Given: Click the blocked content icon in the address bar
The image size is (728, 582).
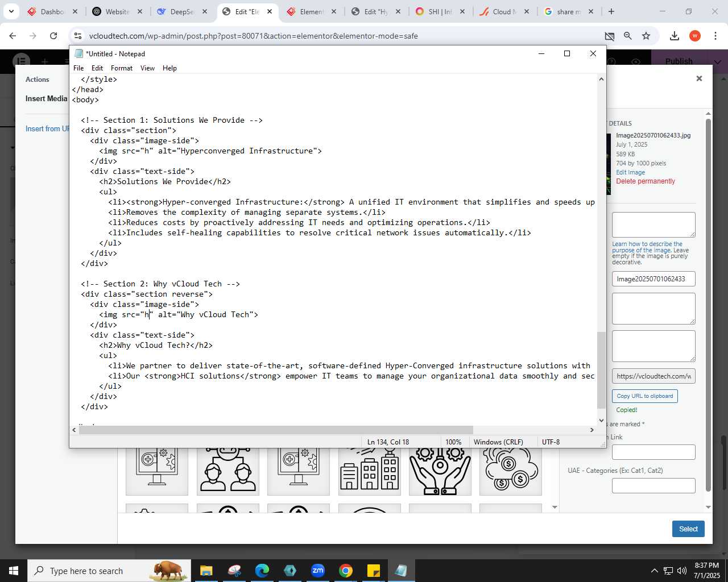Looking at the screenshot, I should coord(609,36).
